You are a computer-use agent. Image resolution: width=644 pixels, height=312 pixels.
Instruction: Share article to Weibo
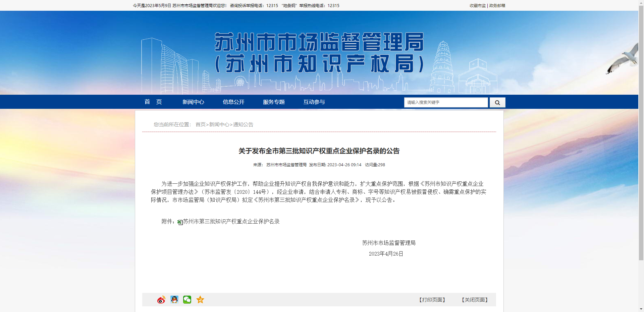coord(161,300)
